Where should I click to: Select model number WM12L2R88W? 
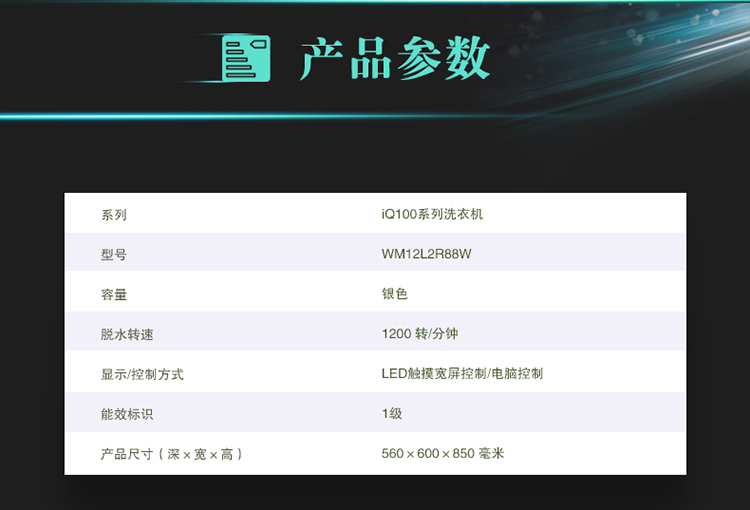coord(426,254)
